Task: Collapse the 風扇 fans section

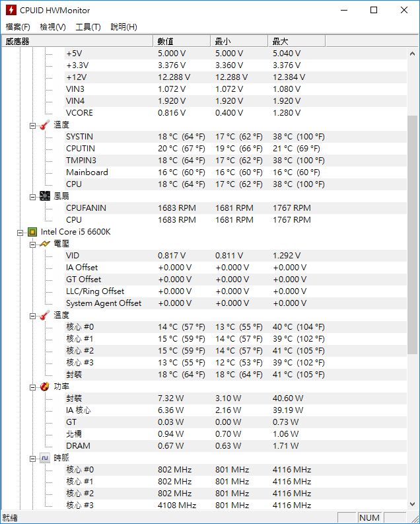Action: pos(33,196)
